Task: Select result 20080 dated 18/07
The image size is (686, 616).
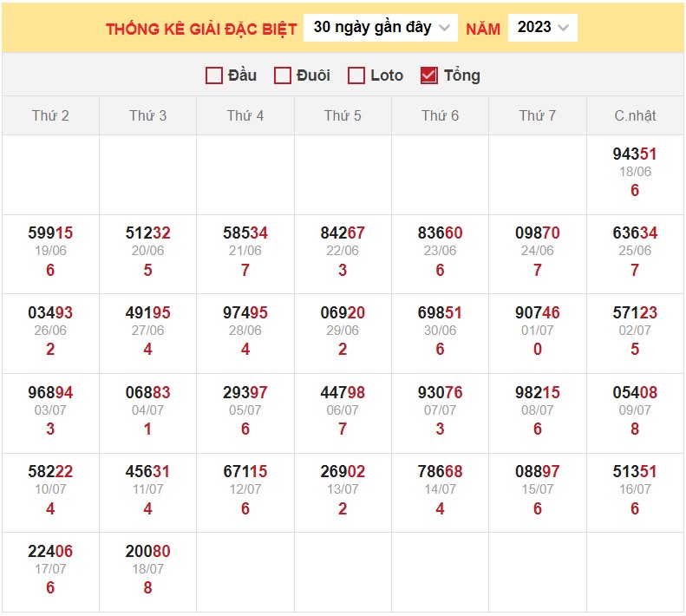Action: pyautogui.click(x=147, y=552)
